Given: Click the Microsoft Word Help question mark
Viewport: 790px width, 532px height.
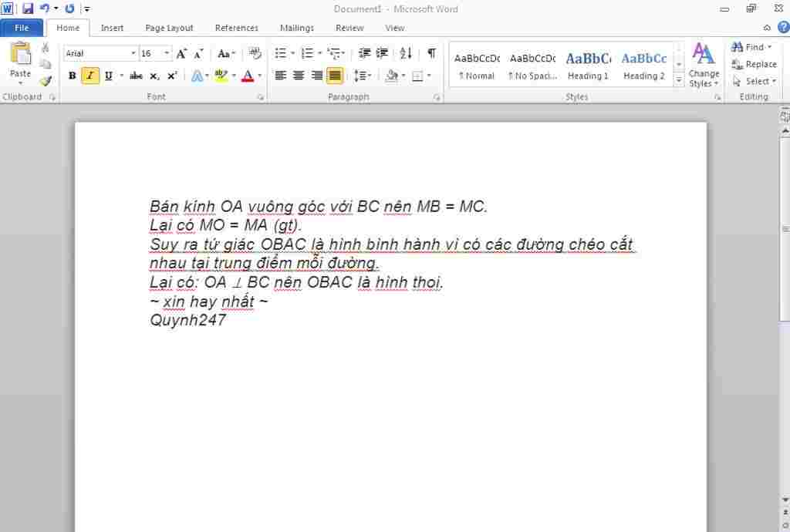Looking at the screenshot, I should point(783,28).
